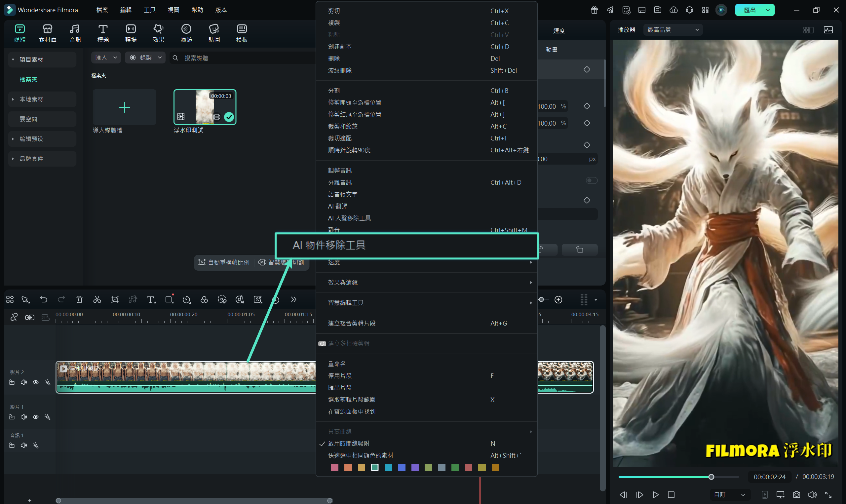Open the 錄製 record dropdown
This screenshot has height=504, width=846.
pyautogui.click(x=145, y=58)
